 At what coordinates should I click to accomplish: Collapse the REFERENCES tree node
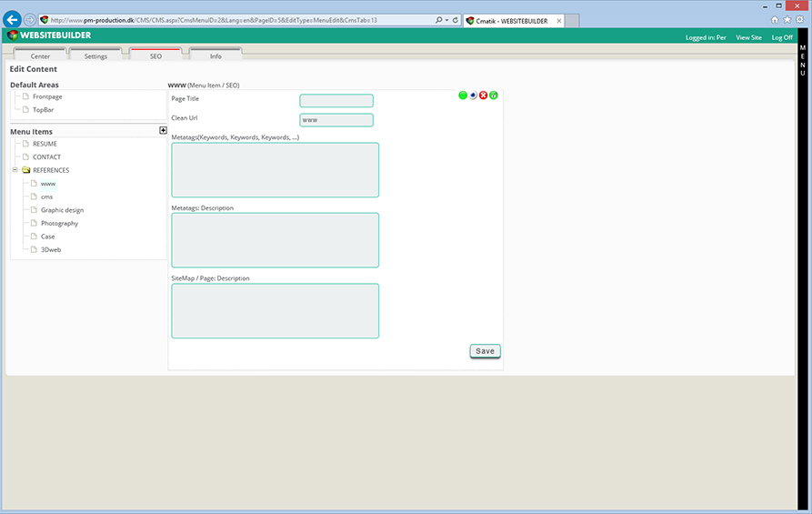click(15, 170)
